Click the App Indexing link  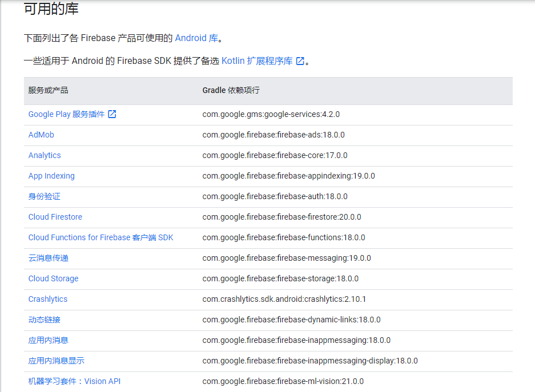51,175
